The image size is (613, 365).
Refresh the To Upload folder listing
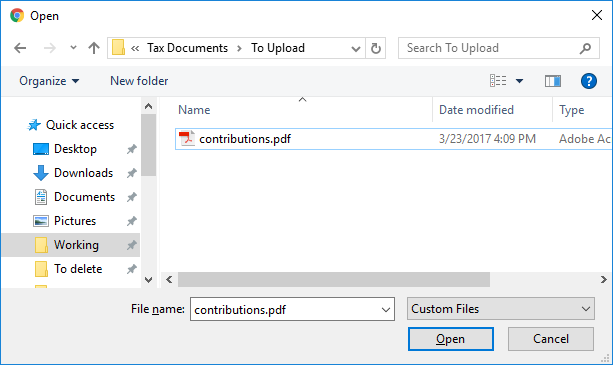pyautogui.click(x=376, y=48)
